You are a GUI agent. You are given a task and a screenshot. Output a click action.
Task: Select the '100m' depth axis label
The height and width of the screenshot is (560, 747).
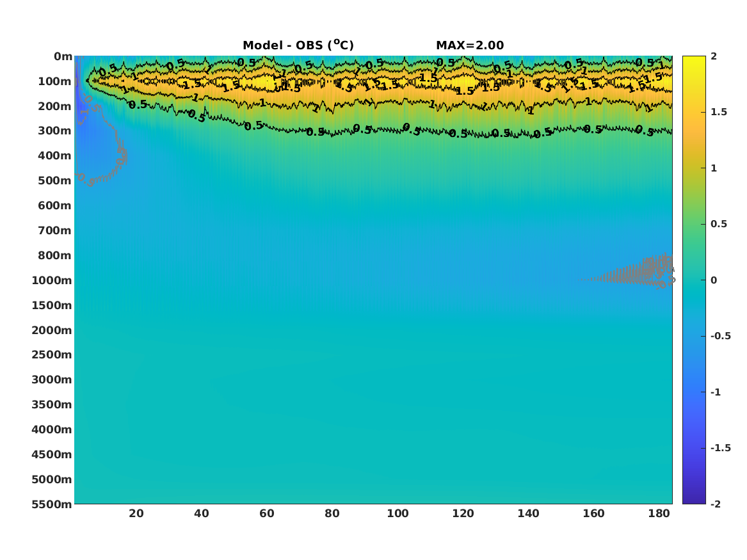click(x=55, y=81)
